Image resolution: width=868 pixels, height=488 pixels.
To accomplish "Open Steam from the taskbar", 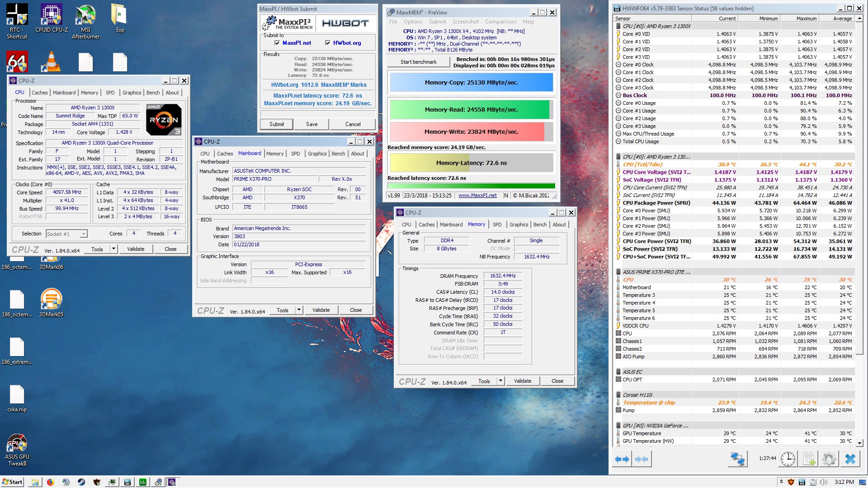I will 81,482.
